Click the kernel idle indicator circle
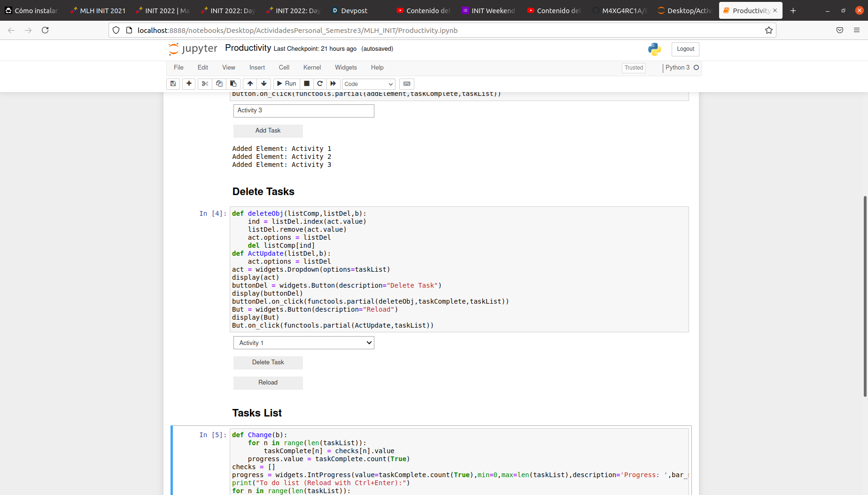 [697, 68]
